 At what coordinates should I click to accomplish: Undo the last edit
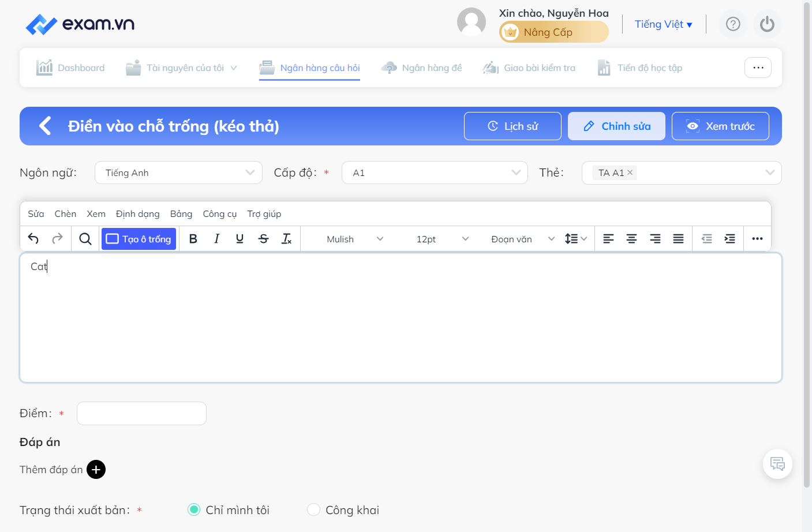click(33, 239)
